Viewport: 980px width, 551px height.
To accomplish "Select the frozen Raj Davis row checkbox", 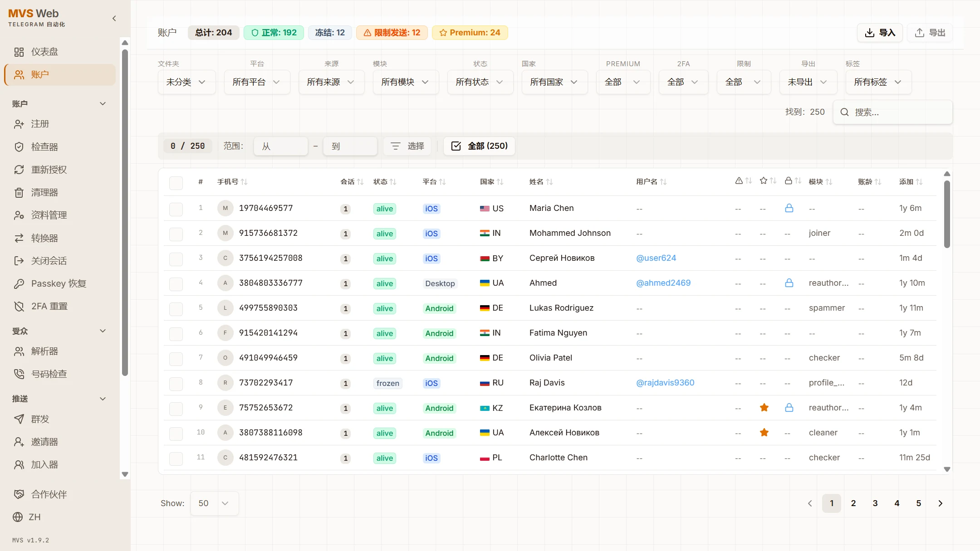I will point(176,383).
